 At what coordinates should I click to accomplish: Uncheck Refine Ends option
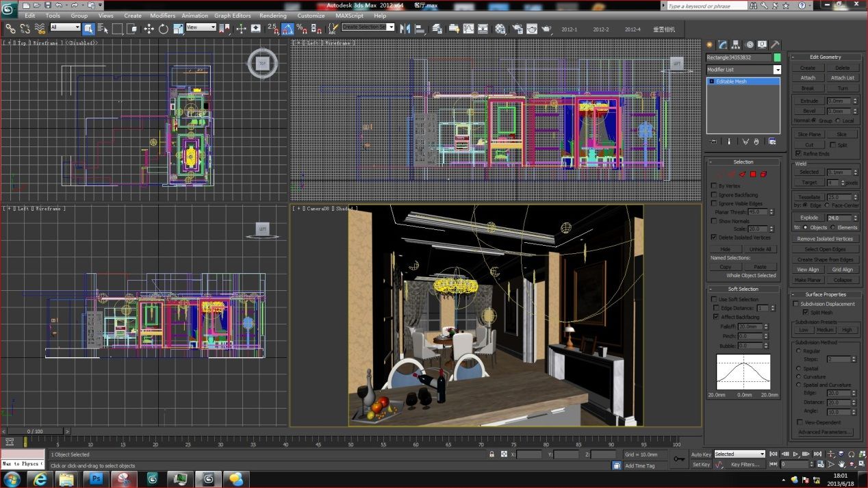(798, 154)
